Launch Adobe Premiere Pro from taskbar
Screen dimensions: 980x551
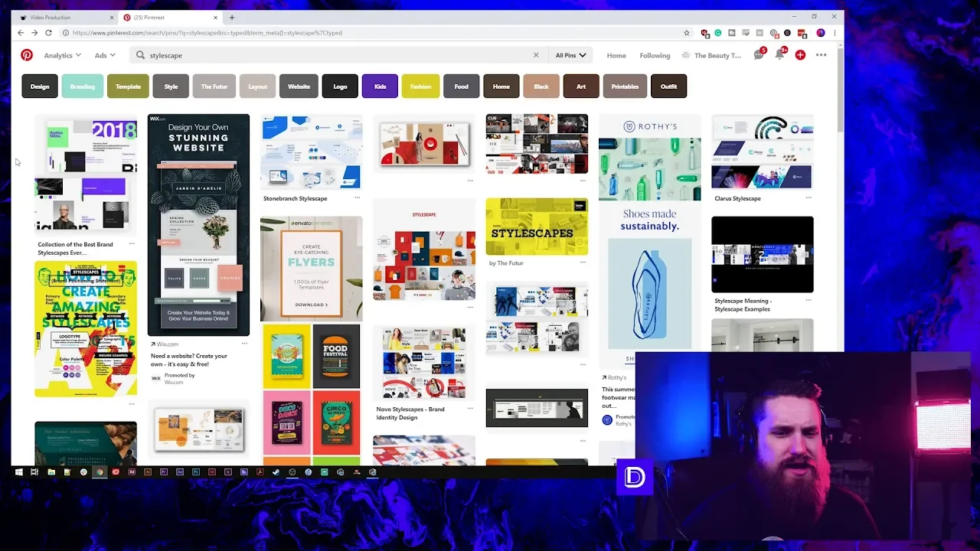[x=164, y=472]
